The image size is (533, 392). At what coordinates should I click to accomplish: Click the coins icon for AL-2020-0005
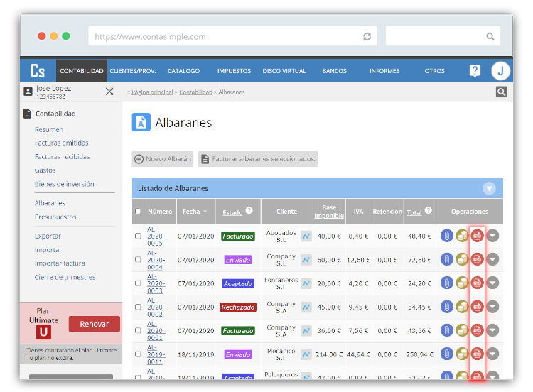pos(462,236)
